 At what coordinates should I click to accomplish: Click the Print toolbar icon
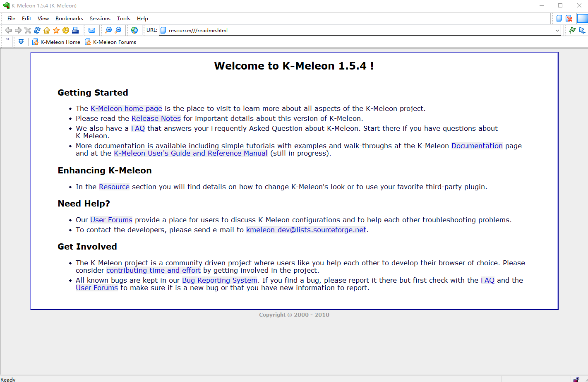[75, 30]
